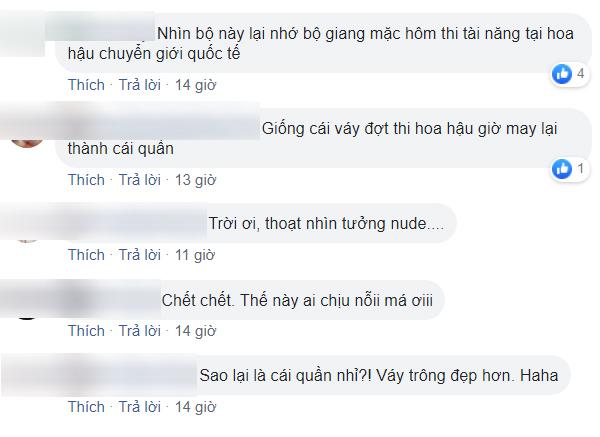This screenshot has height=437, width=600.
Task: Reply to the 'Giống cái váy' comment
Action: point(140,180)
